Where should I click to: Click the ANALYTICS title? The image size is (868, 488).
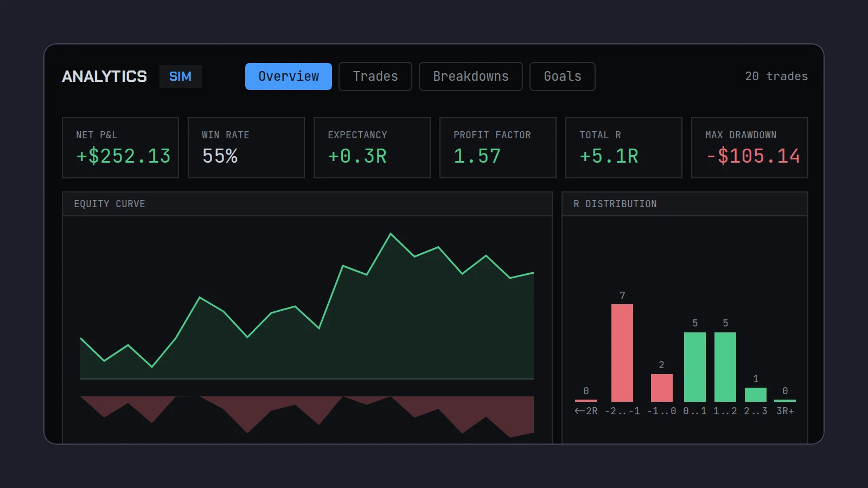(104, 76)
